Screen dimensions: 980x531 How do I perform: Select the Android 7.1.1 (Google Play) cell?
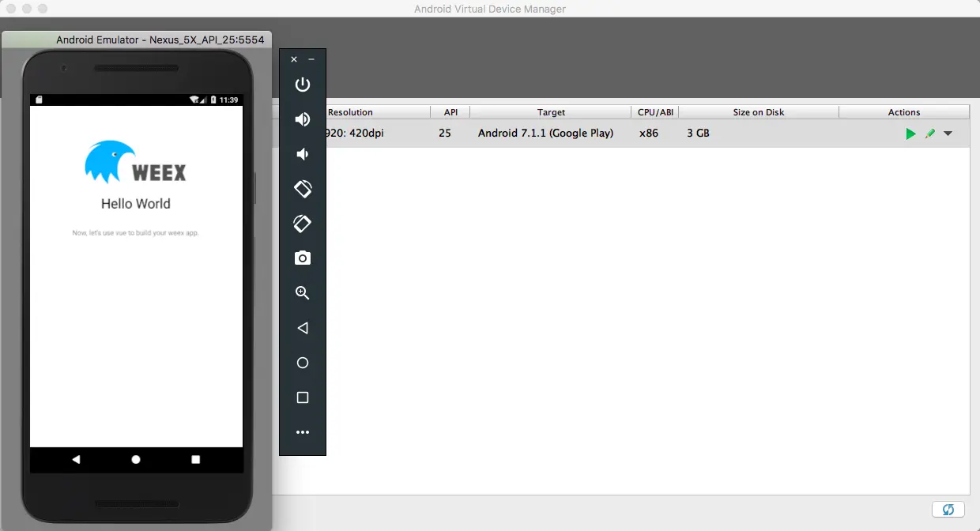[545, 134]
